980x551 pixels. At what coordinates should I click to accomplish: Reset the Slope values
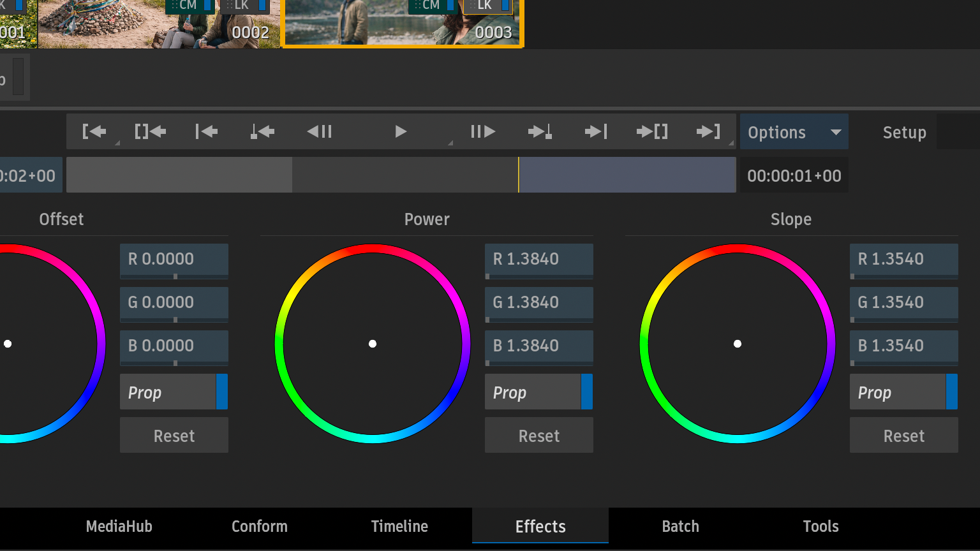903,436
